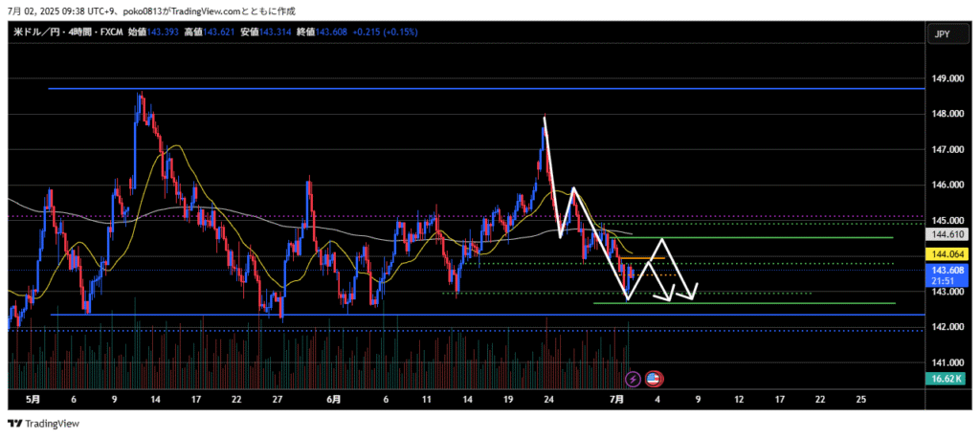Select the short orange horizontal line

pos(634,258)
